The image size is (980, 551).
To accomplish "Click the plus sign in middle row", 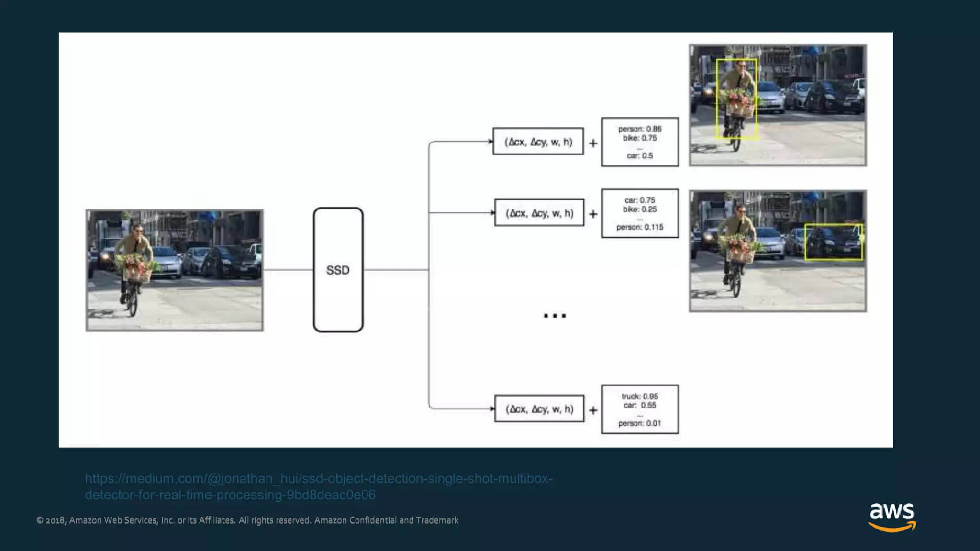I will click(593, 214).
